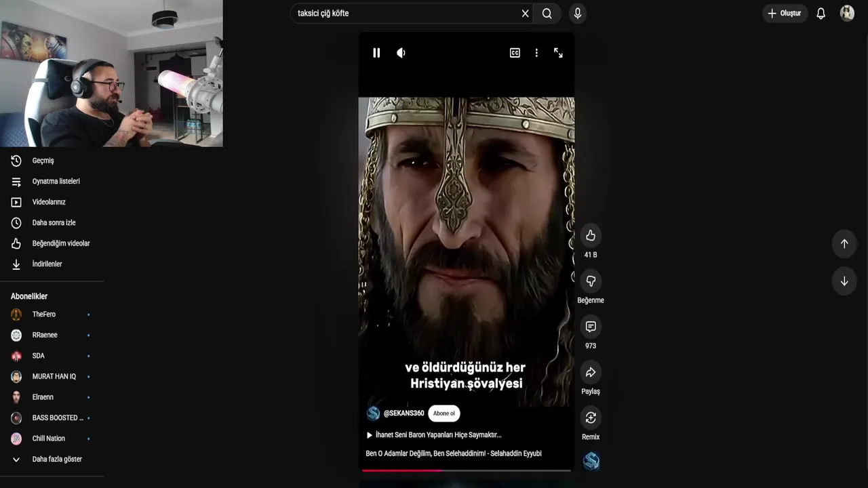
Task: Click the search magnifier button
Action: tap(547, 14)
